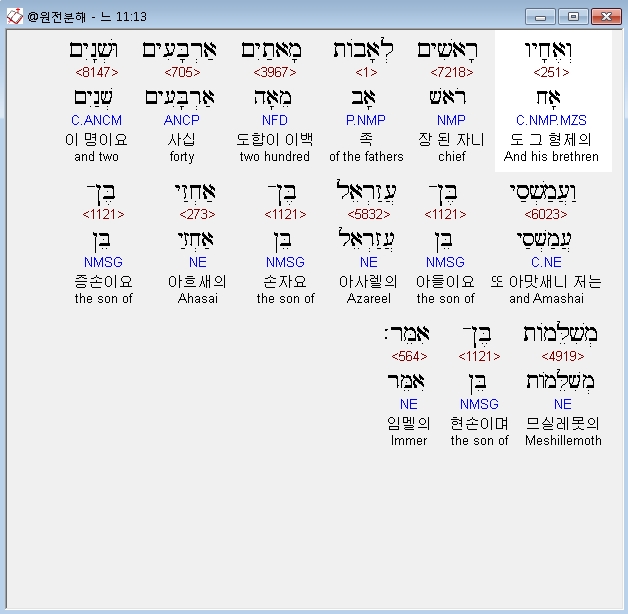The image size is (628, 614).
Task: Click Korean gloss '장 된 자니'
Action: (x=451, y=140)
